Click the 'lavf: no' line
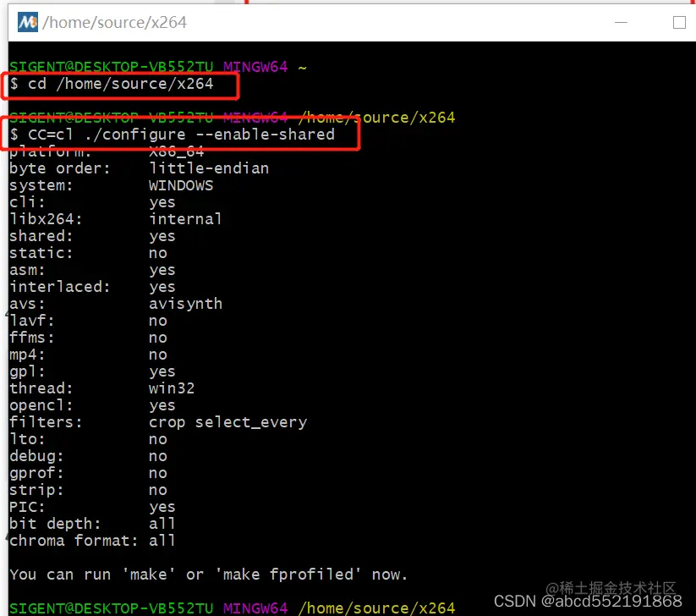This screenshot has width=696, height=616. coord(88,321)
